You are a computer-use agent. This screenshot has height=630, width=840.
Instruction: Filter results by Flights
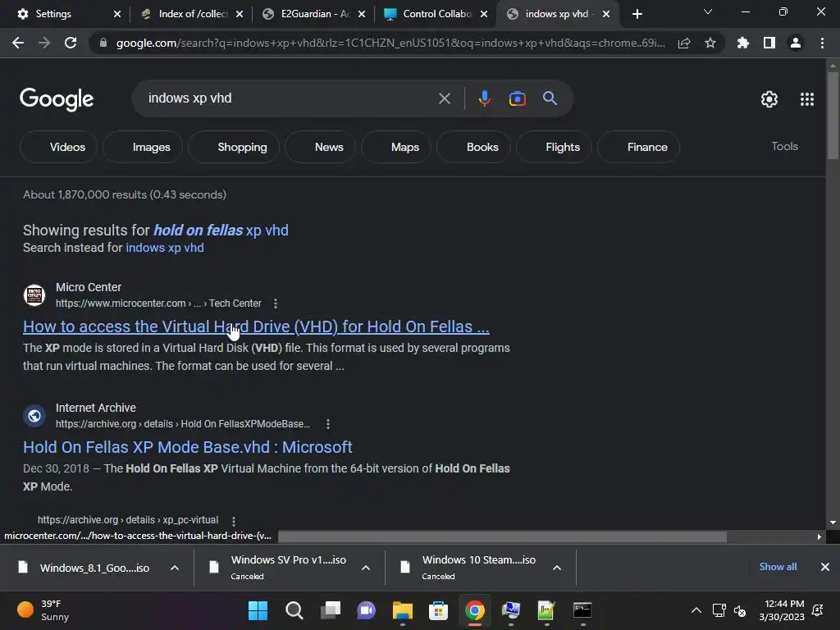click(554, 148)
